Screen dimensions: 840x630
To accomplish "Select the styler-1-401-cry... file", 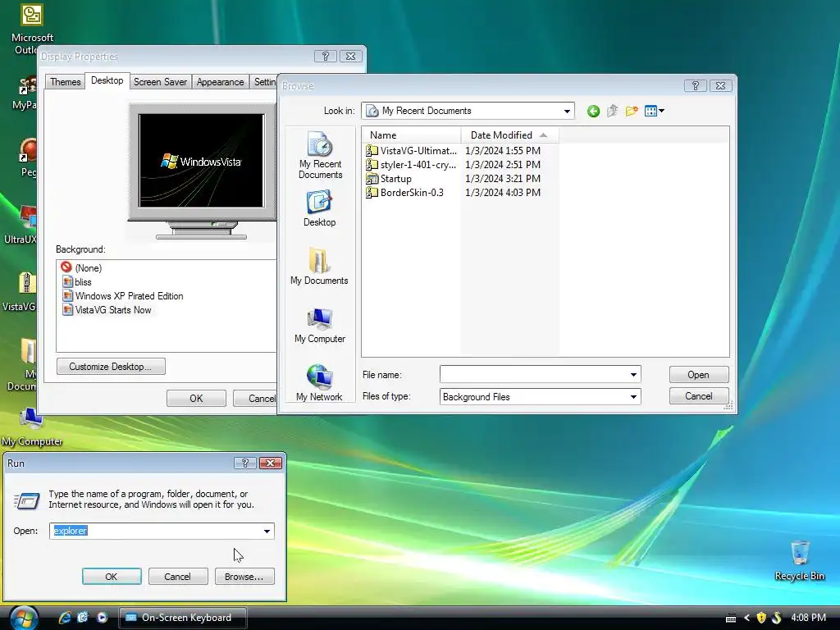I will [411, 164].
